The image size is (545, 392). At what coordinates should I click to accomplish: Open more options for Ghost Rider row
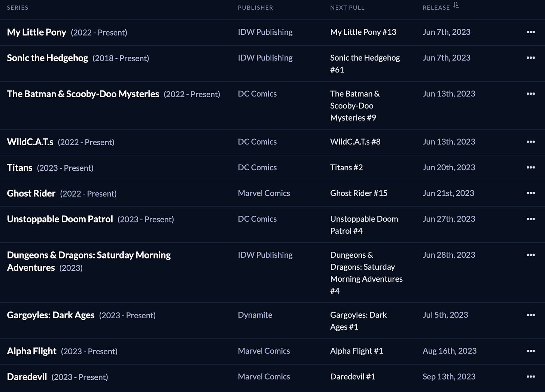click(x=530, y=193)
